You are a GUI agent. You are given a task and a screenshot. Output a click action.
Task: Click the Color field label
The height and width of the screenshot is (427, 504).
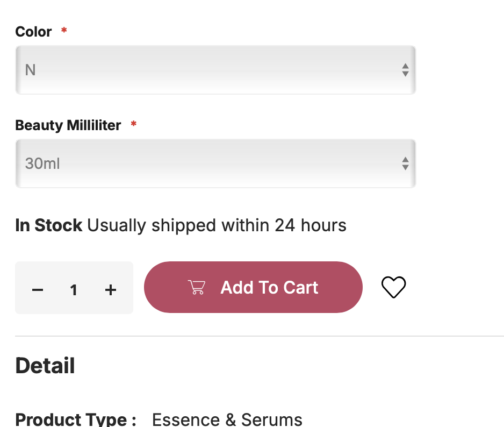(x=33, y=32)
